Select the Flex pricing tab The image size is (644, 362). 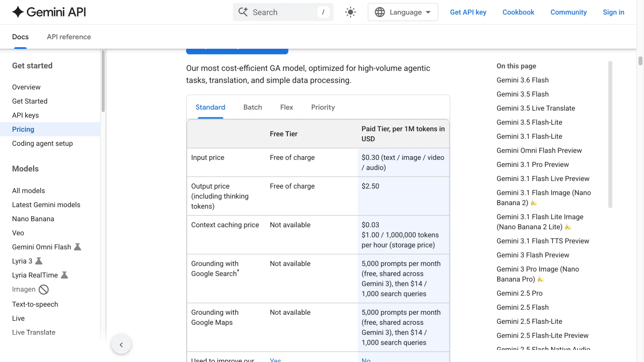286,107
